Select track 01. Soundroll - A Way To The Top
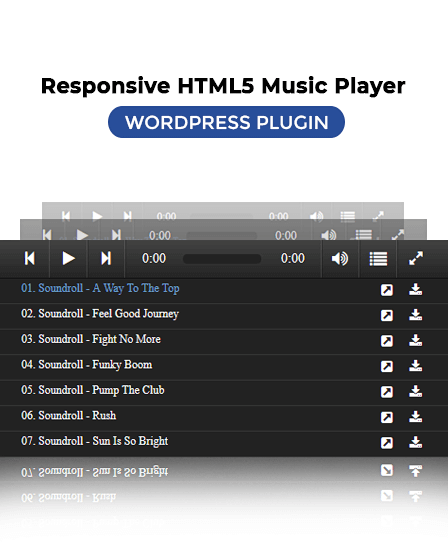 pos(100,288)
